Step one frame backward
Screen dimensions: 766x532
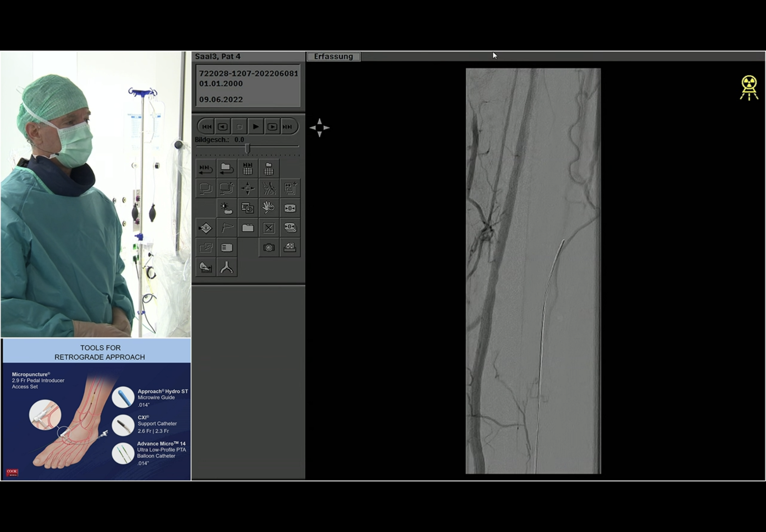click(x=222, y=127)
